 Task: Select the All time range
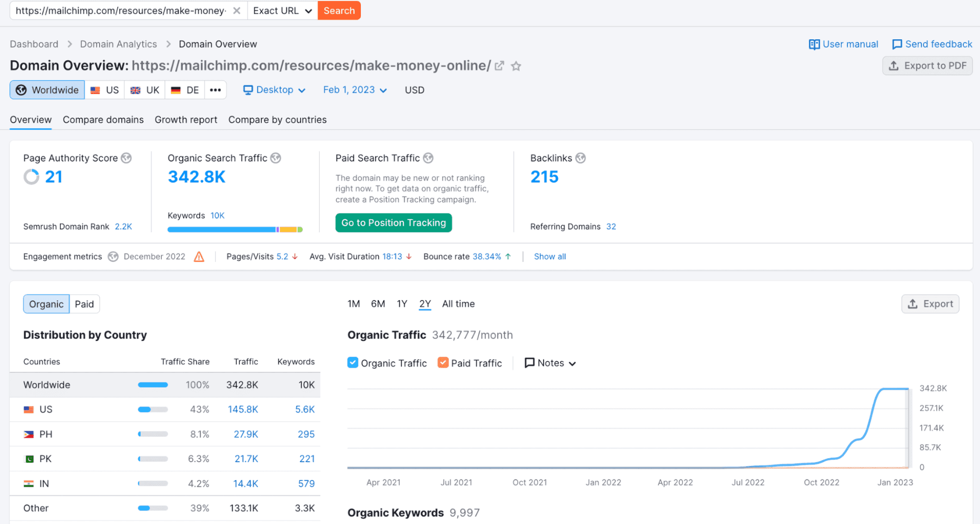(x=458, y=304)
